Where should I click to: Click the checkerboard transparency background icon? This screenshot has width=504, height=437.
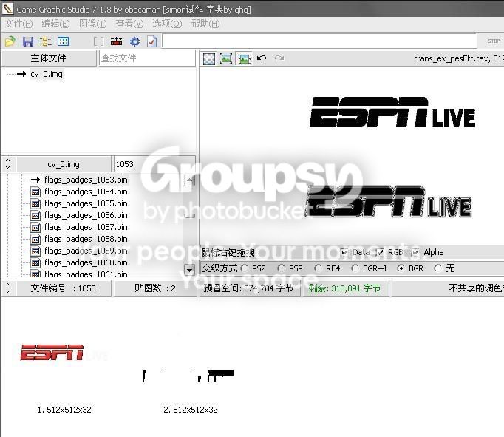click(x=209, y=58)
